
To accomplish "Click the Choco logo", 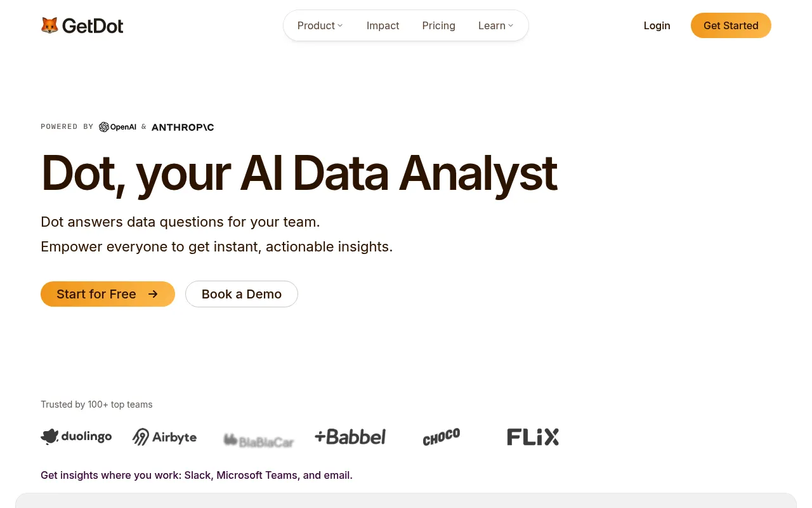I will pyautogui.click(x=442, y=437).
